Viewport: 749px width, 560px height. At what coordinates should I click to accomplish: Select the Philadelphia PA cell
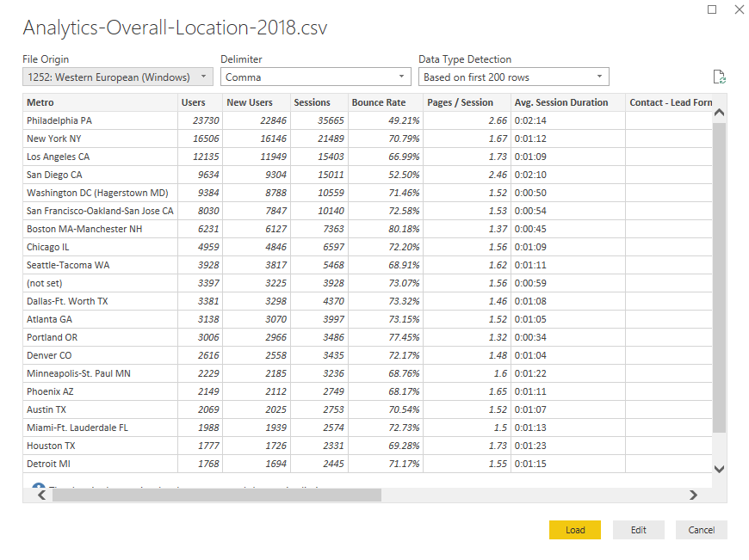(x=100, y=120)
